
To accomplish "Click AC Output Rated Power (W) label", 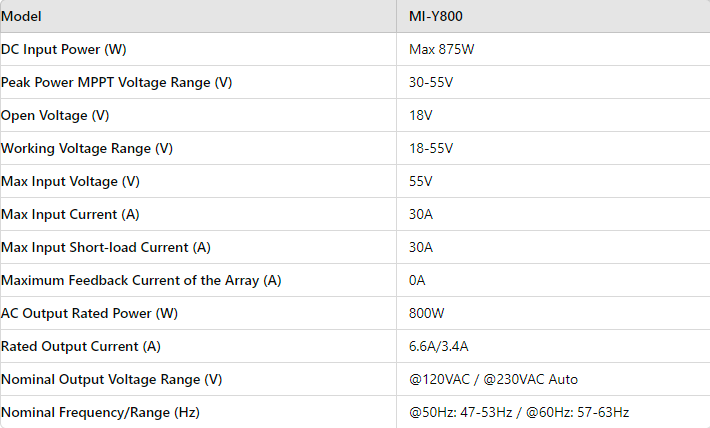I will click(89, 314).
